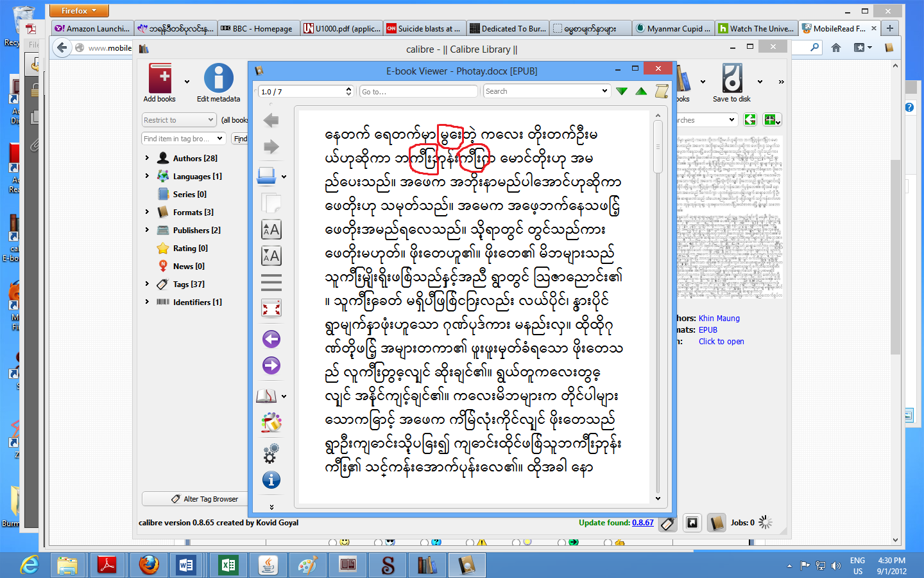The height and width of the screenshot is (578, 924).
Task: Toggle book details icon in calibre status bar
Action: (x=716, y=523)
